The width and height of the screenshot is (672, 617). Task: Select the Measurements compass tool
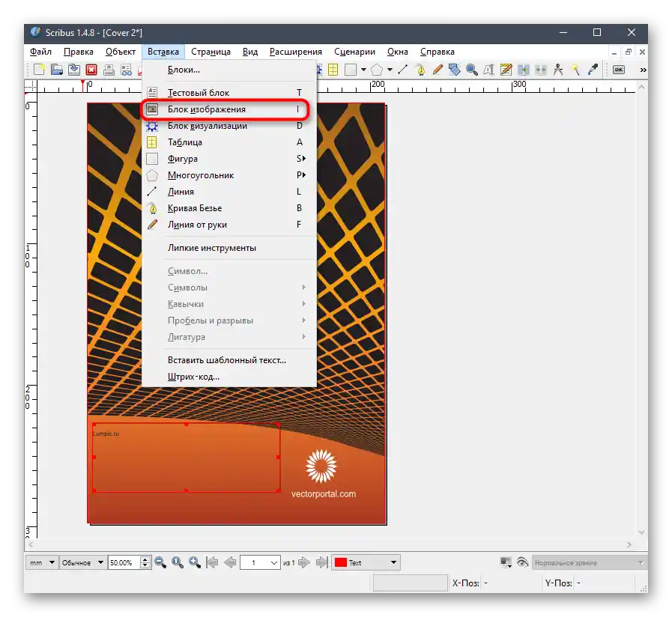[x=558, y=70]
